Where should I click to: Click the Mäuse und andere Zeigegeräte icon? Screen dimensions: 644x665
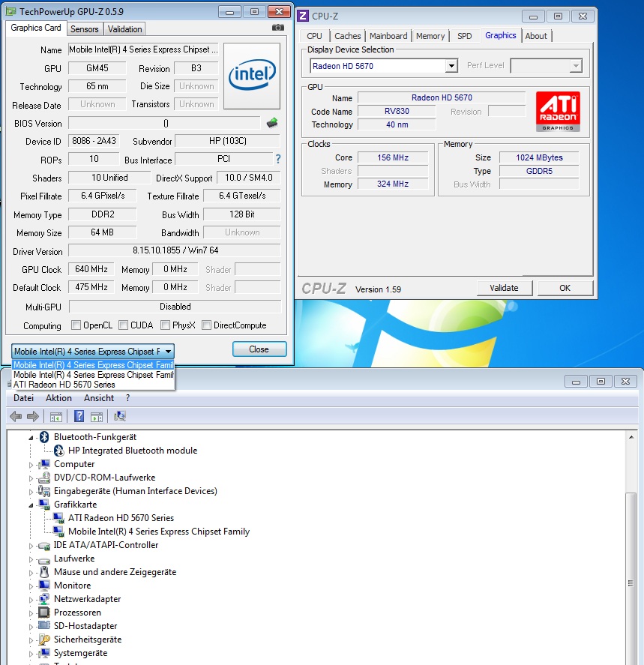click(x=44, y=572)
